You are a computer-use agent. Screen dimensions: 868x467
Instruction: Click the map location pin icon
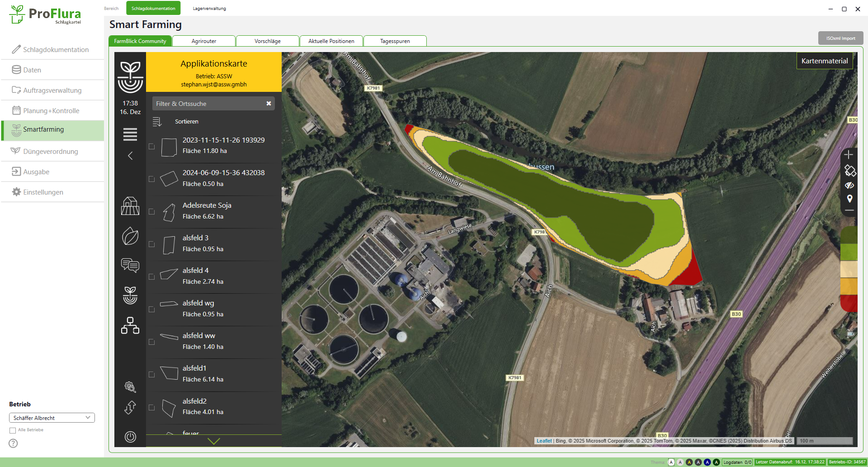pyautogui.click(x=849, y=199)
